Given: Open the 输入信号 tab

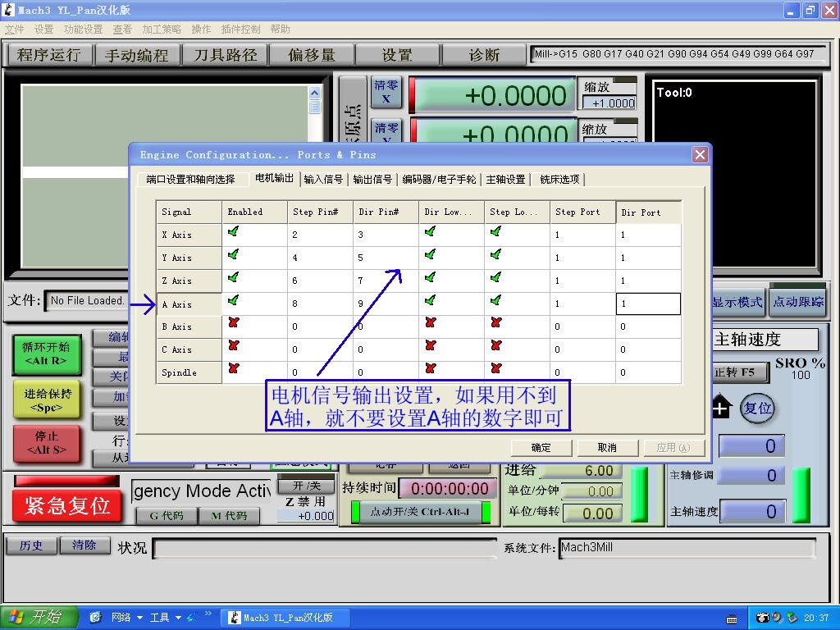Looking at the screenshot, I should pyautogui.click(x=323, y=180).
